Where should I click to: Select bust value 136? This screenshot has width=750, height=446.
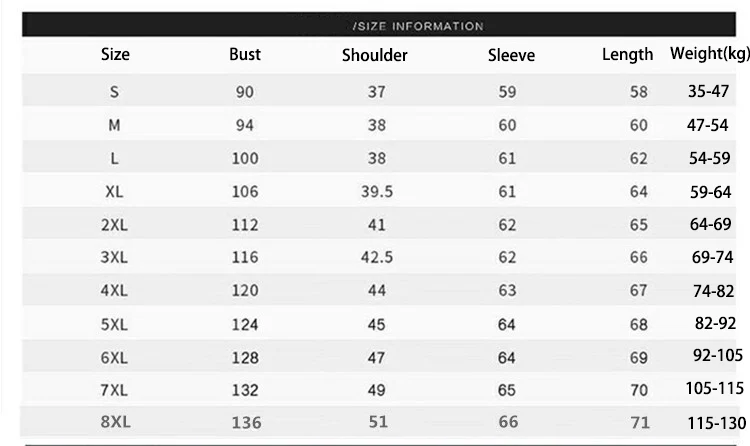(x=245, y=422)
